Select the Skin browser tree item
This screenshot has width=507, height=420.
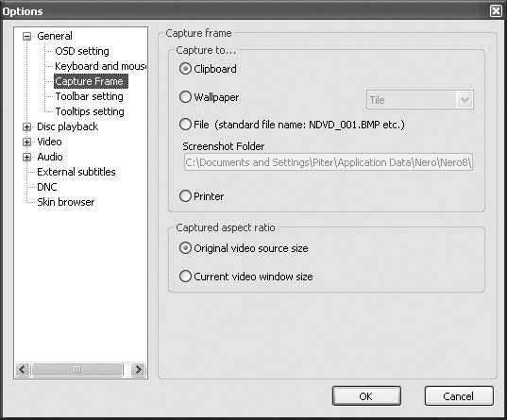pos(66,202)
